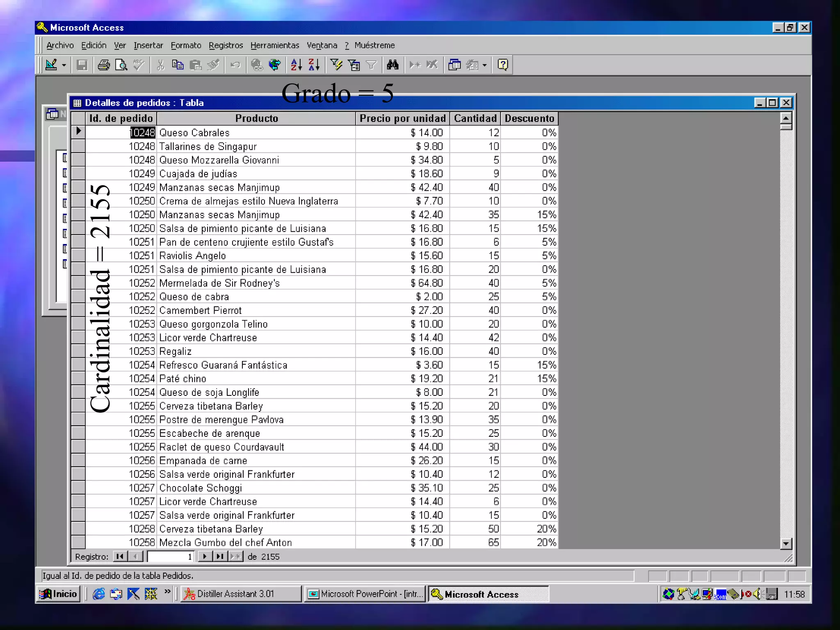Open the Database Window icon
840x630 pixels.
coord(454,65)
